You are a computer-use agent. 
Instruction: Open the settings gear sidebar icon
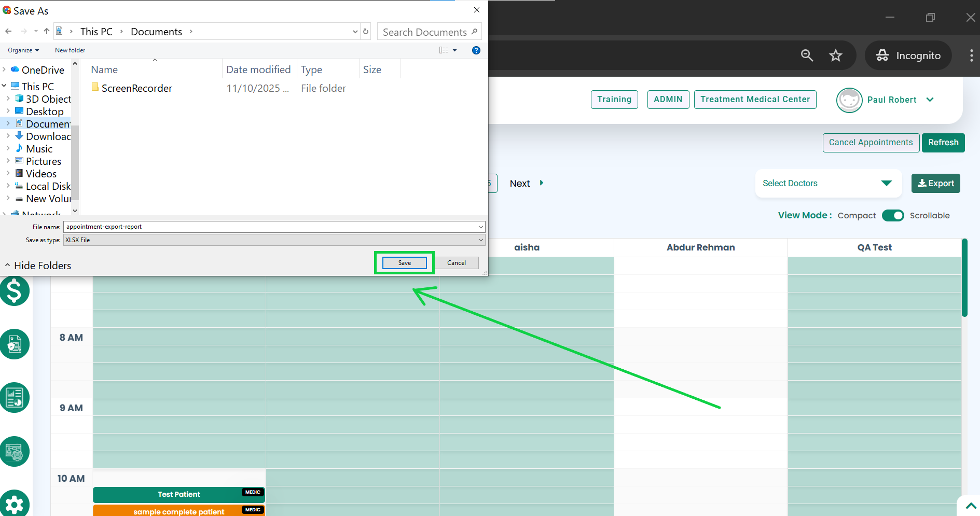15,504
